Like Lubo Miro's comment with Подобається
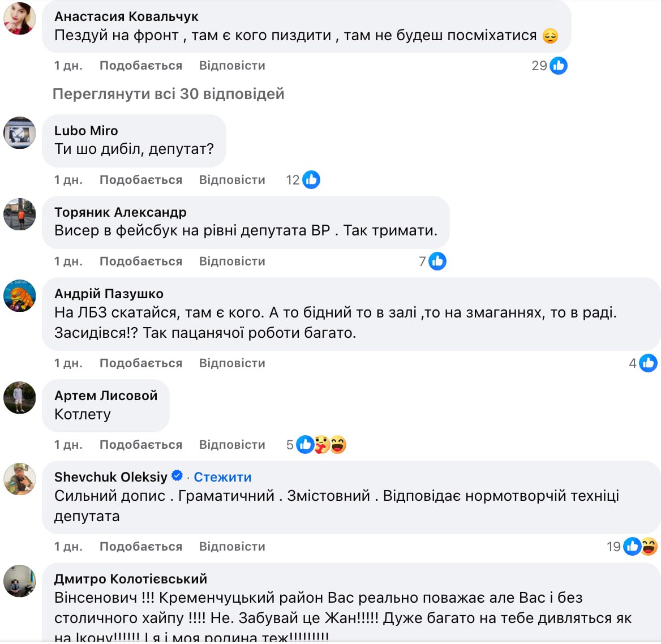The image size is (661, 644). 141,180
